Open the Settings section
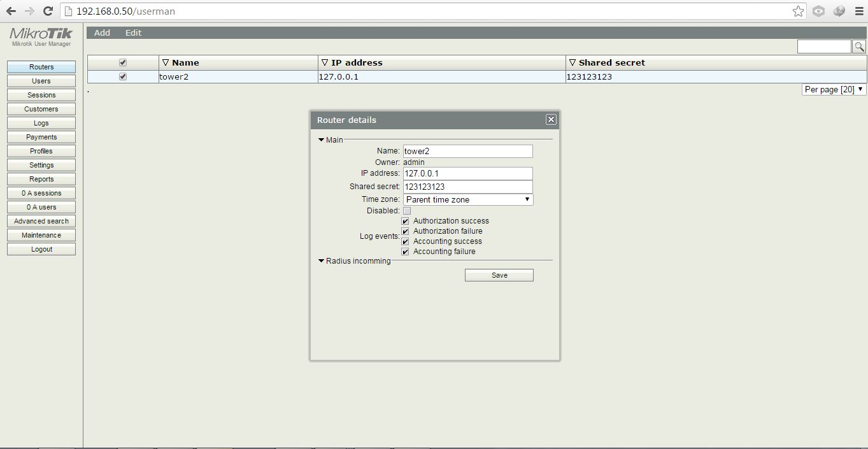The image size is (868, 449). pyautogui.click(x=41, y=165)
